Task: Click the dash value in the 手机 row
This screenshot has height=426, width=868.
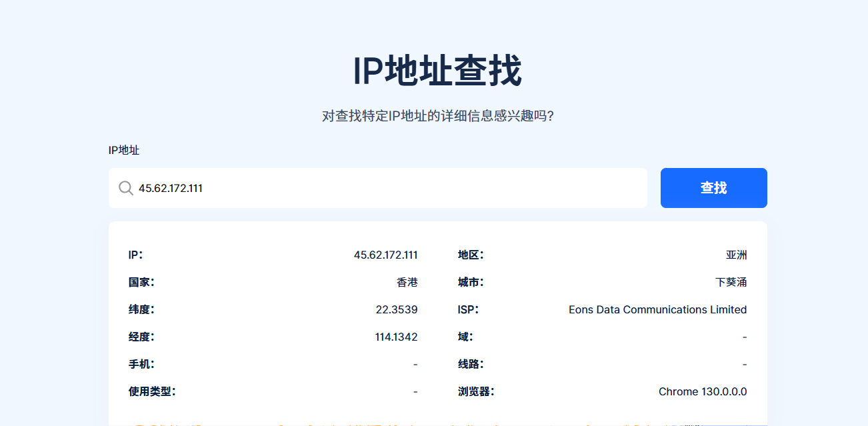Action: click(415, 364)
